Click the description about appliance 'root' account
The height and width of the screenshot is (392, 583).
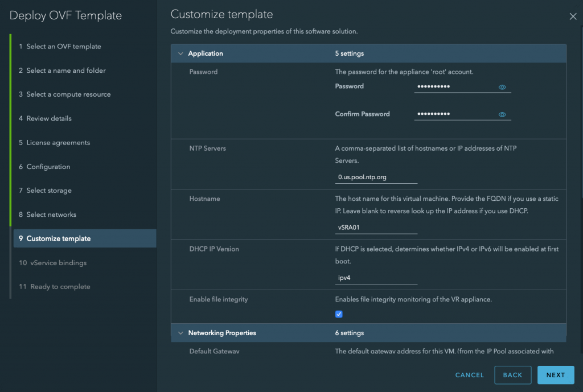point(404,72)
